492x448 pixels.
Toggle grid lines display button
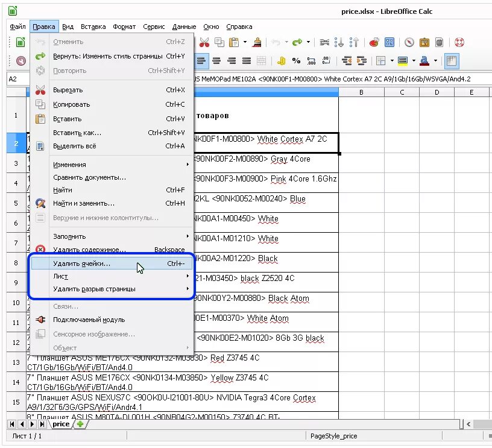[x=452, y=61]
